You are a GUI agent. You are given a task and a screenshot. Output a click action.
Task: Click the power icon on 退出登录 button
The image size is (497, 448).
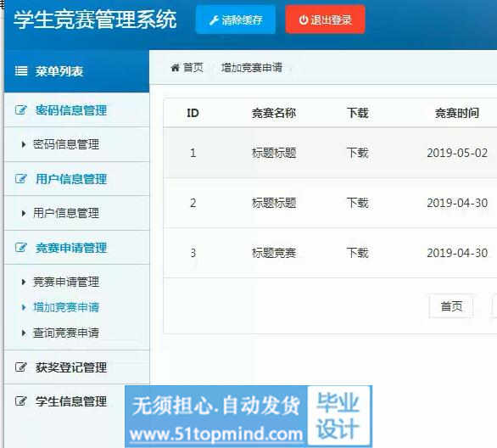(x=304, y=20)
